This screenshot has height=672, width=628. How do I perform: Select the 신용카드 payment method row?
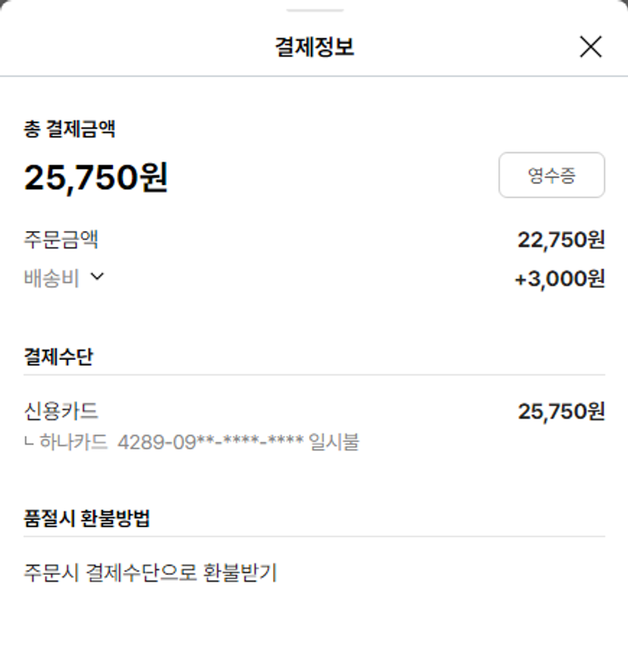(61, 411)
